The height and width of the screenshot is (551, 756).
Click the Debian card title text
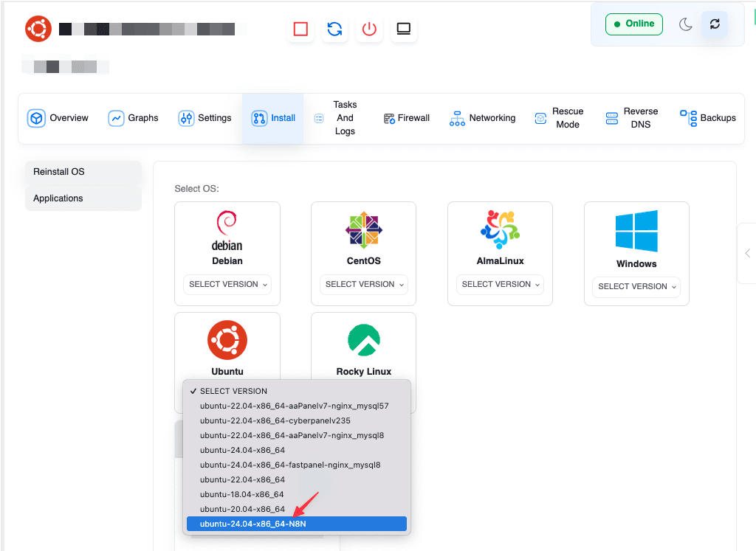(227, 261)
